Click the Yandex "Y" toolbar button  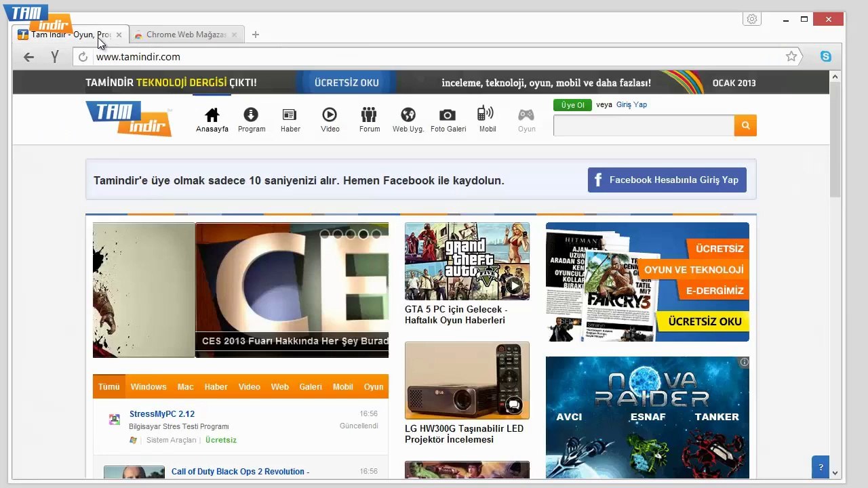(x=55, y=57)
